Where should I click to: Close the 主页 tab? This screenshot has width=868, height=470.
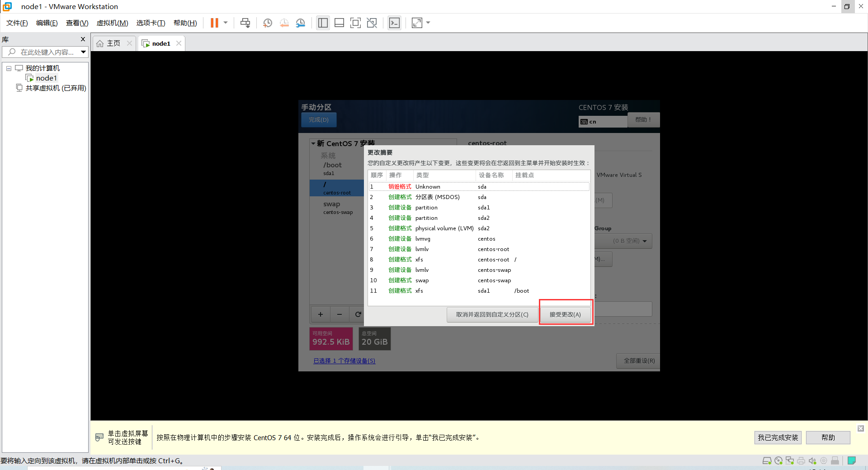pyautogui.click(x=129, y=43)
